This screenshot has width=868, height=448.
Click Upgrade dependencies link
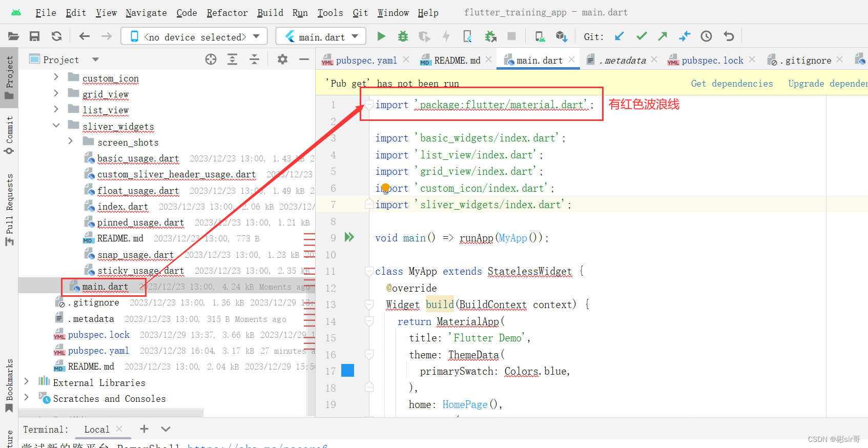(828, 84)
